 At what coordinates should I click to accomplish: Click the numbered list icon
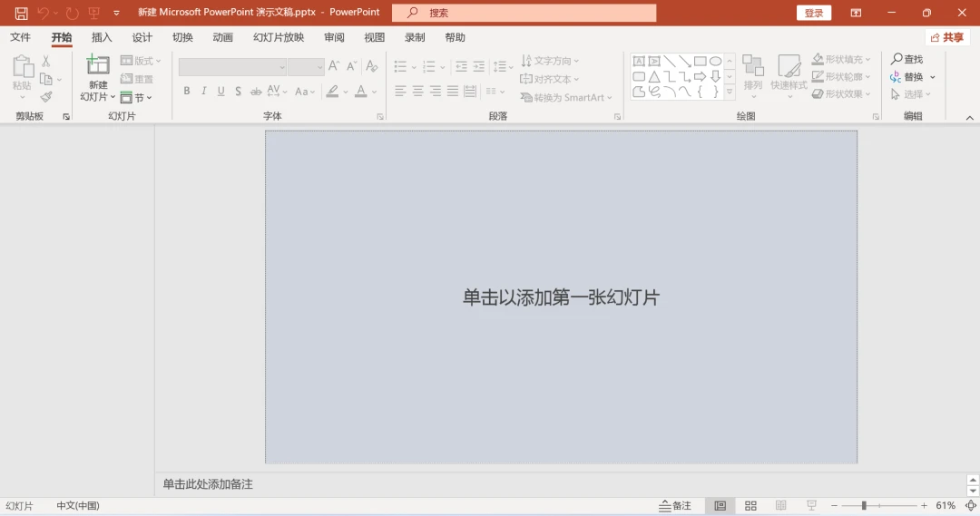(428, 66)
